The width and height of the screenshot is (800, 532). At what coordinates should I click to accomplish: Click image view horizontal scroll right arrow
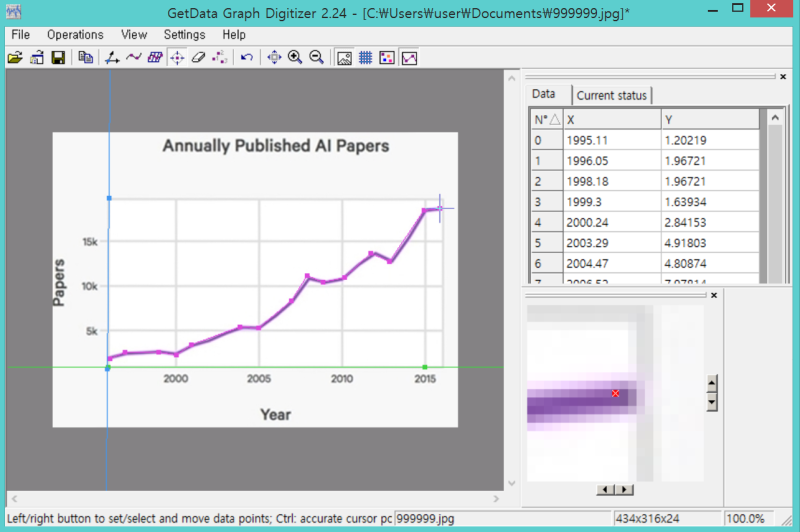(x=496, y=499)
